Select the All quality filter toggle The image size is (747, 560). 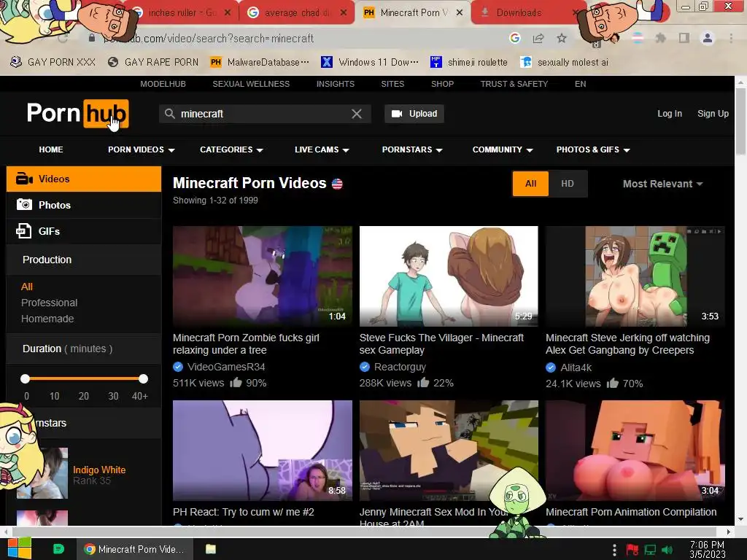pos(531,184)
